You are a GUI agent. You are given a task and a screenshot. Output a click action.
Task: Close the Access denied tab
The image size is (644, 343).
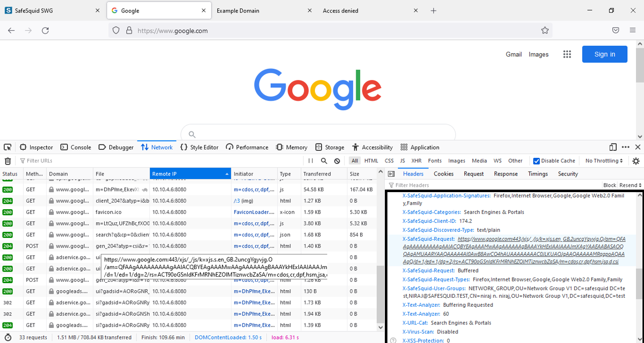416,11
